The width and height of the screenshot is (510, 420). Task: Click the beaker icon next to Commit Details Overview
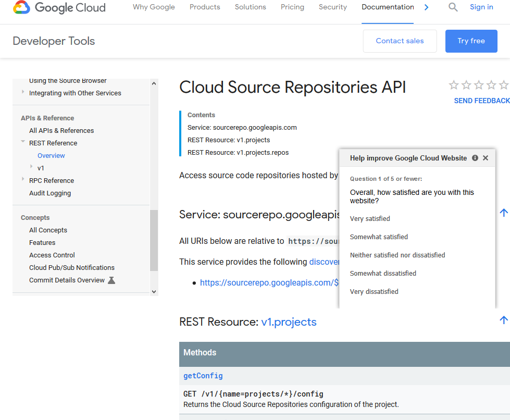click(x=111, y=280)
